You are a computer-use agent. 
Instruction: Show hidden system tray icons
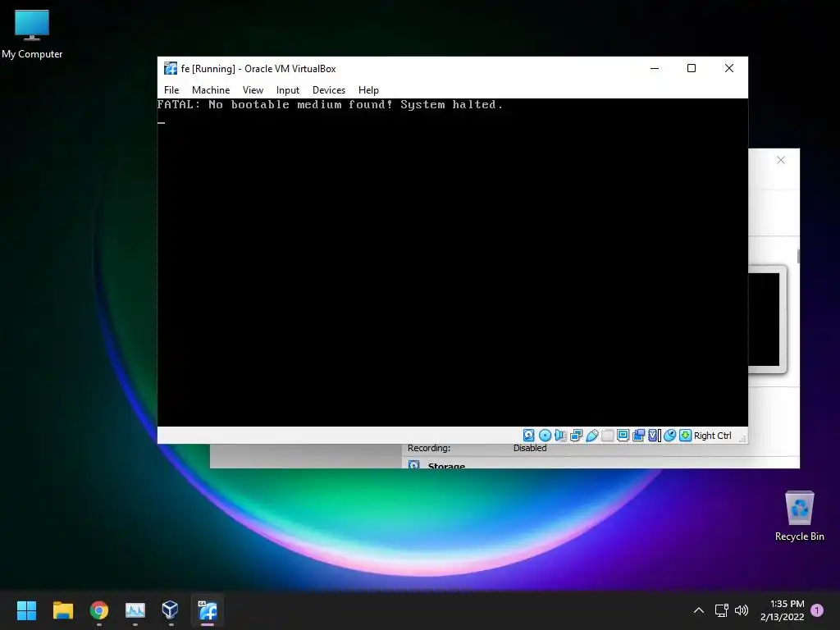click(x=699, y=610)
